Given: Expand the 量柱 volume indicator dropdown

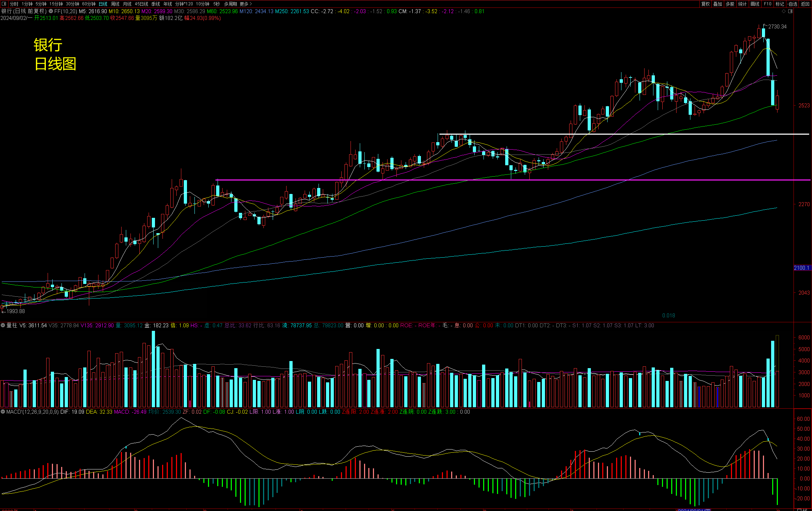Looking at the screenshot, I should pos(3,325).
